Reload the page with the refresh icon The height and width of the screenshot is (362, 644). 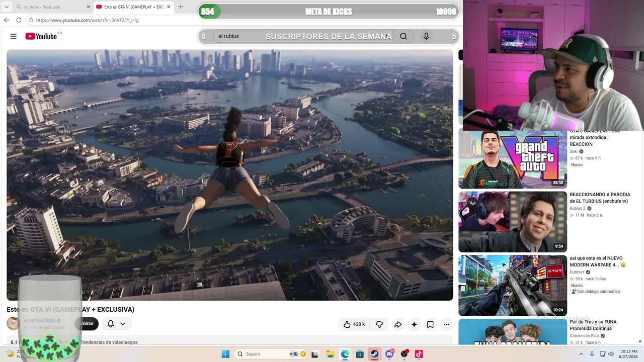[19, 20]
